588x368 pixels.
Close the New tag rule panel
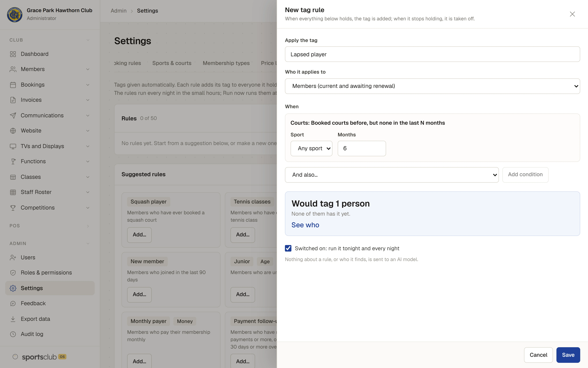tap(572, 14)
